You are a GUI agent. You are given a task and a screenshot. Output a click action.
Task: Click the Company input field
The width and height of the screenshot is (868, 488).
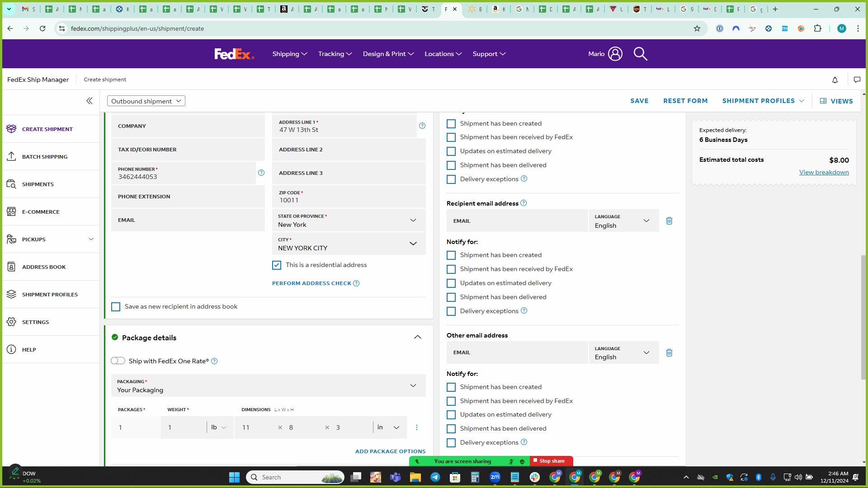coord(188,126)
